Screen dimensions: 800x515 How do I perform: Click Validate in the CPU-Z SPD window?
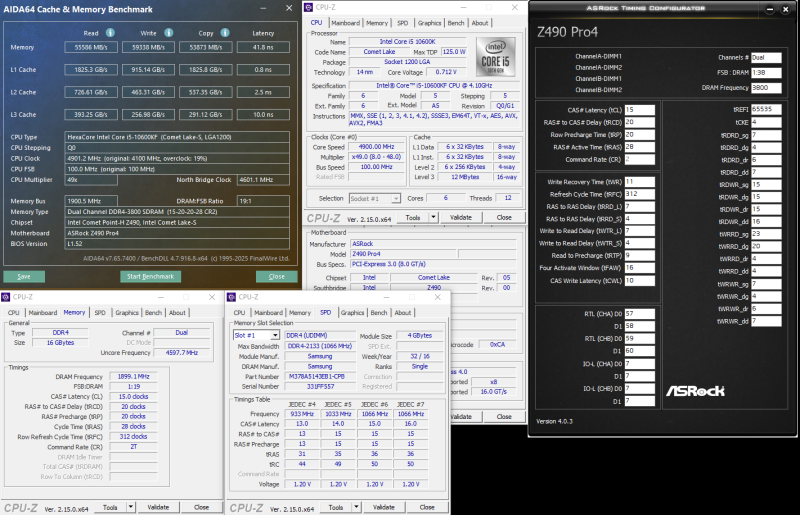384,507
